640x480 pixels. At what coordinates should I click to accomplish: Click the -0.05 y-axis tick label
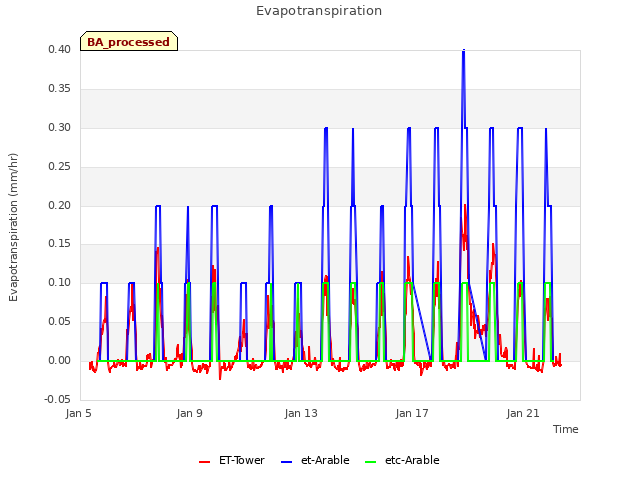[x=58, y=399]
